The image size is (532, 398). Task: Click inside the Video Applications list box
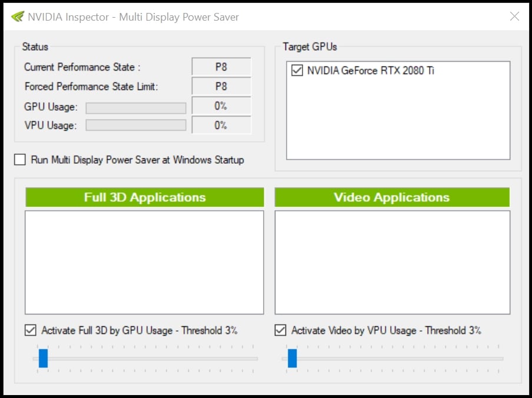point(392,262)
